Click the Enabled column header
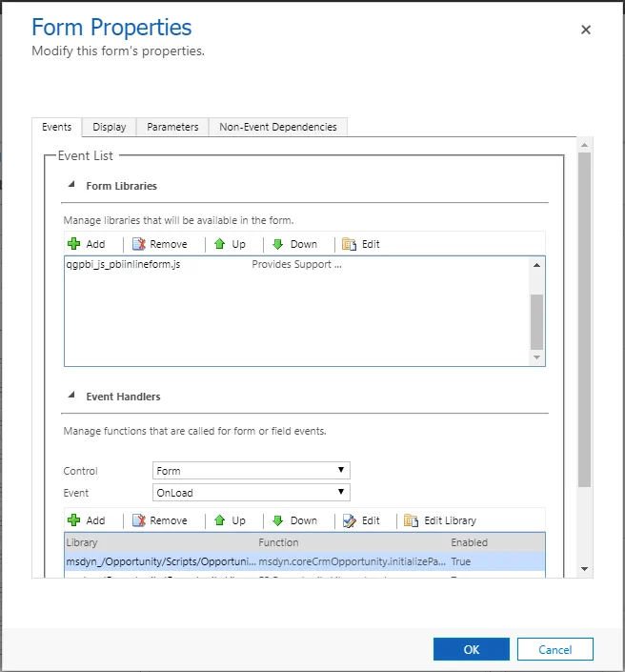This screenshot has height=672, width=625. (x=469, y=542)
